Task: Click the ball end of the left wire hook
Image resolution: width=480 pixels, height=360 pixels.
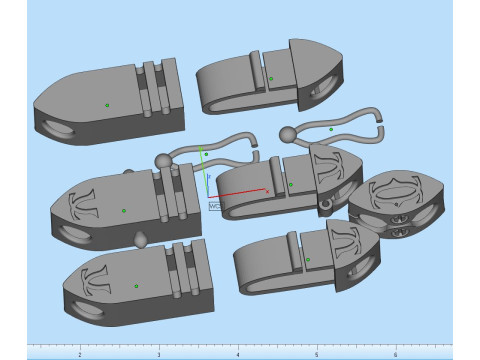Action: pos(163,162)
